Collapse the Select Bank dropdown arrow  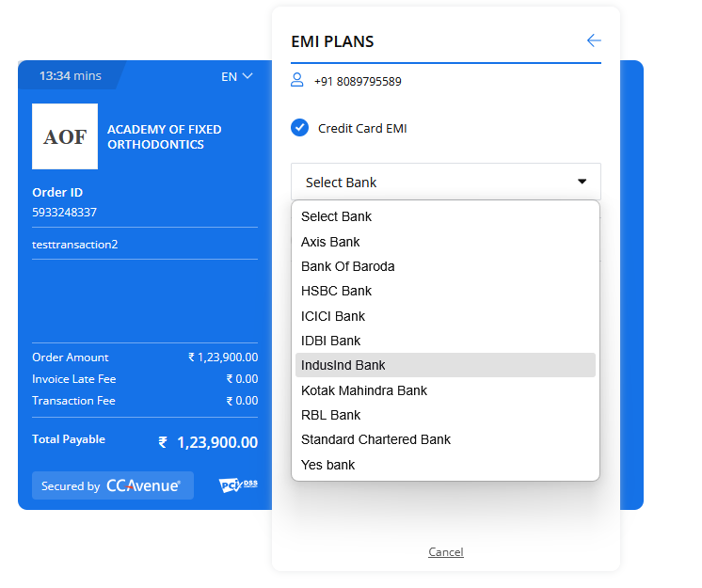(x=582, y=182)
